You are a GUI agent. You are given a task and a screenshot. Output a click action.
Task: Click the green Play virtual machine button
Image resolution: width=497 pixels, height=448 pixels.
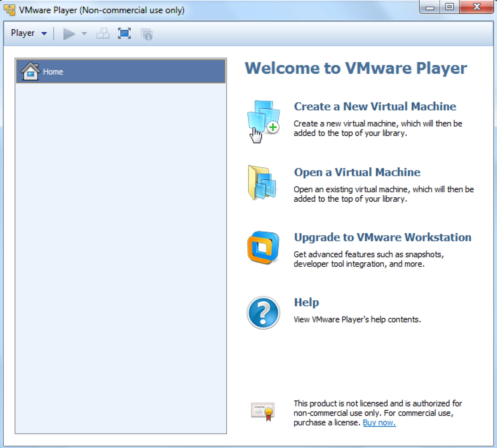click(x=69, y=34)
